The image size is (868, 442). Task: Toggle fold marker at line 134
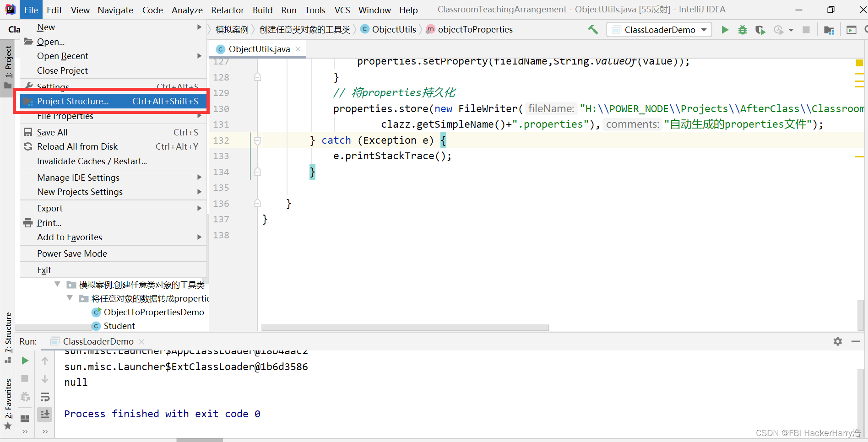click(x=258, y=172)
